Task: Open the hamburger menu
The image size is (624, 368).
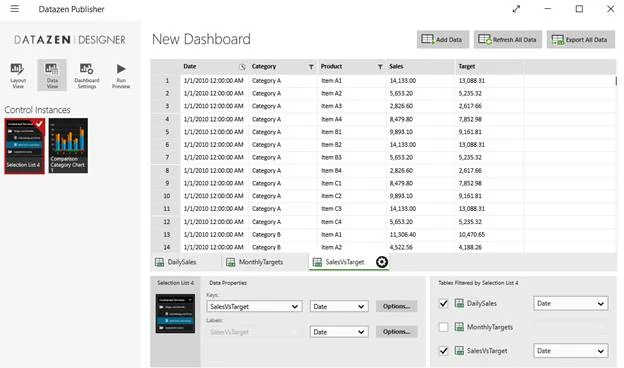Action: [x=14, y=8]
